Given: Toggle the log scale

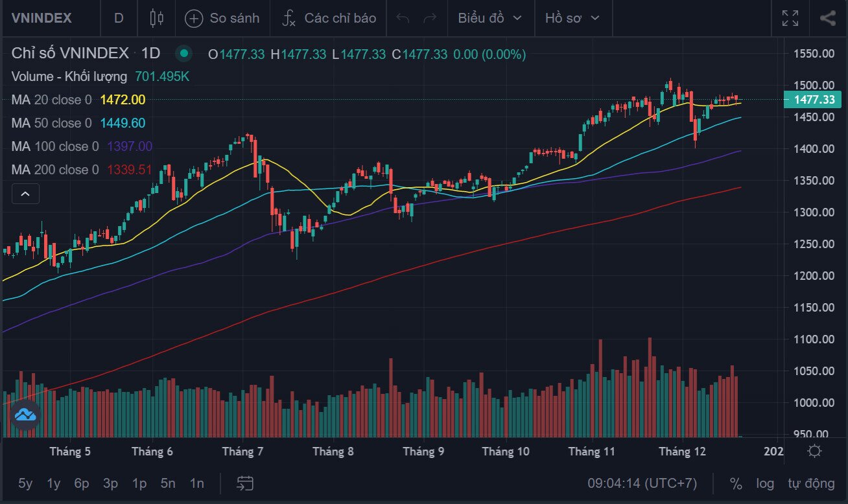Looking at the screenshot, I should tap(765, 483).
